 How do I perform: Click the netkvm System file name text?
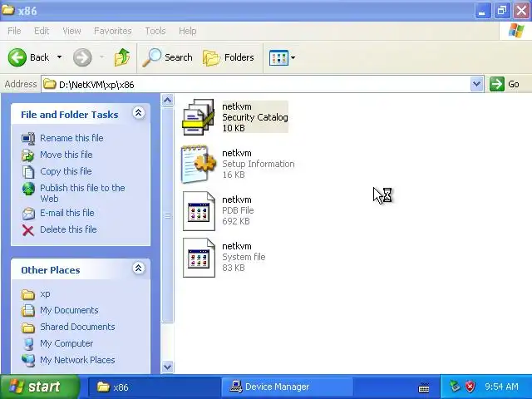[236, 246]
